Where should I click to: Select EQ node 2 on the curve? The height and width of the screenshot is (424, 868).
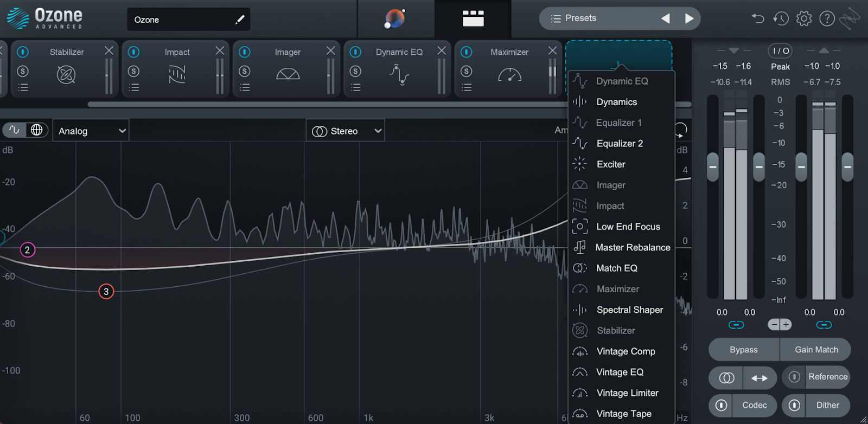[x=27, y=250]
